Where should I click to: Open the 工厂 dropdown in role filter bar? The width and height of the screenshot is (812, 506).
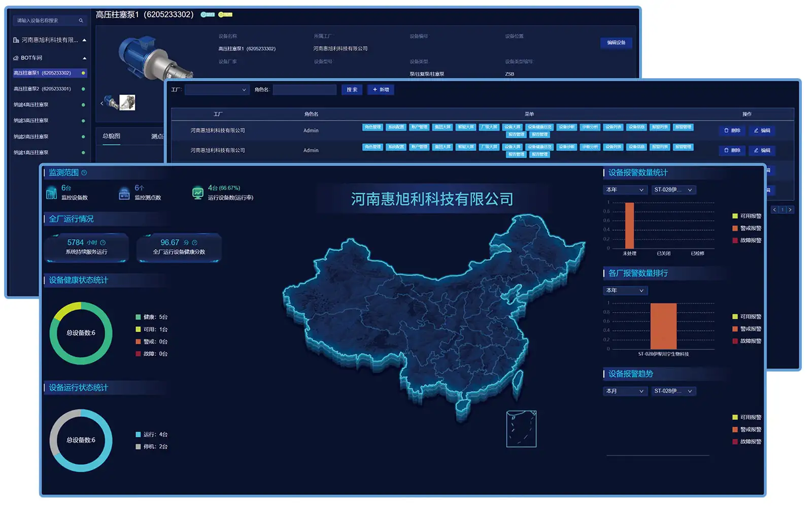(x=217, y=90)
